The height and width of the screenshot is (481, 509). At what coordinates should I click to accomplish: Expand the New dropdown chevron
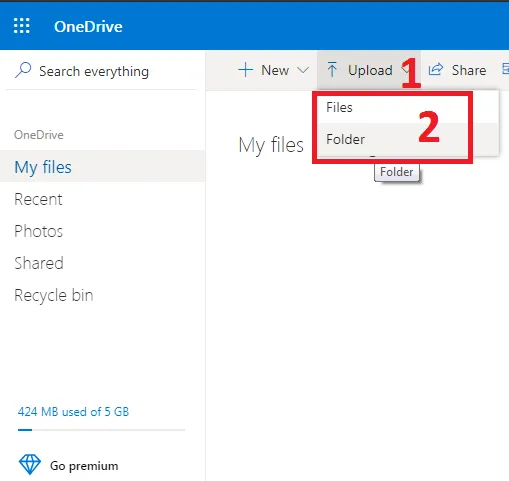[x=303, y=70]
